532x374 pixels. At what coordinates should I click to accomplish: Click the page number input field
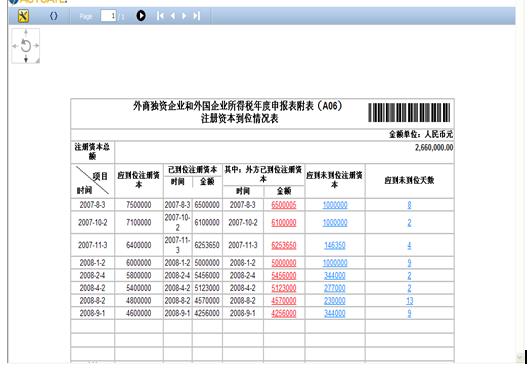(108, 16)
